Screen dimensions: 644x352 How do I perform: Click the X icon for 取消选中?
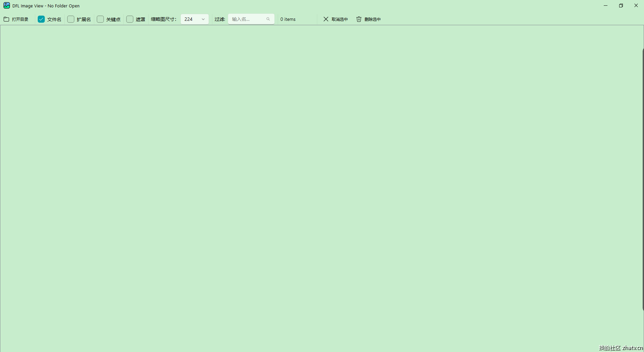click(326, 19)
